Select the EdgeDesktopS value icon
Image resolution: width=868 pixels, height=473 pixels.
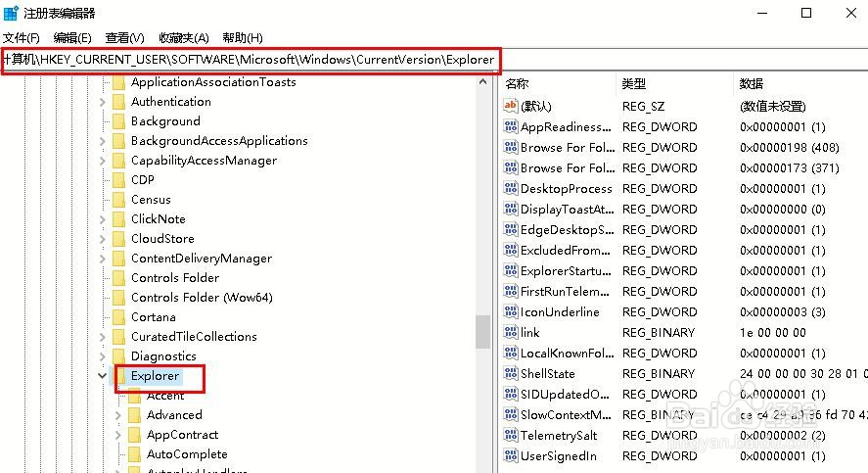[x=511, y=229]
